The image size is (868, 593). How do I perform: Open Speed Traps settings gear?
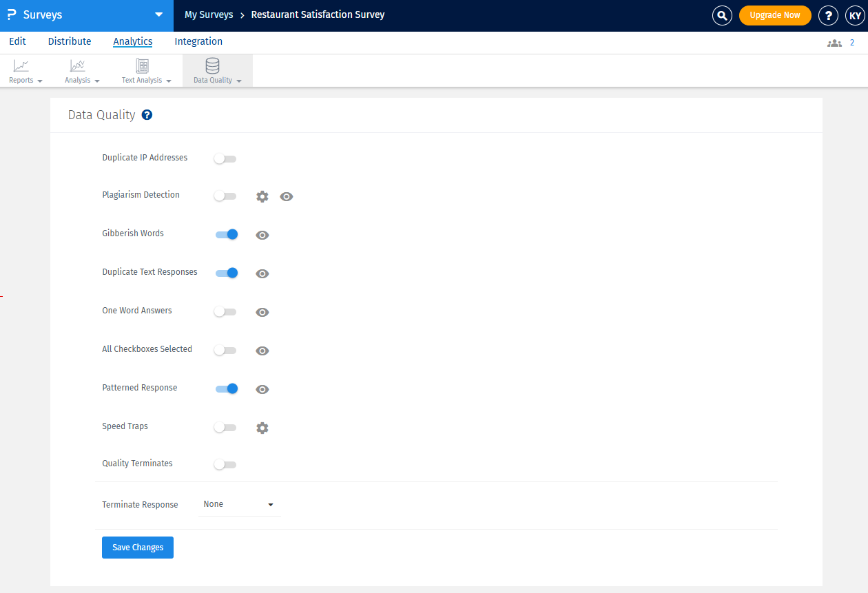coord(262,428)
